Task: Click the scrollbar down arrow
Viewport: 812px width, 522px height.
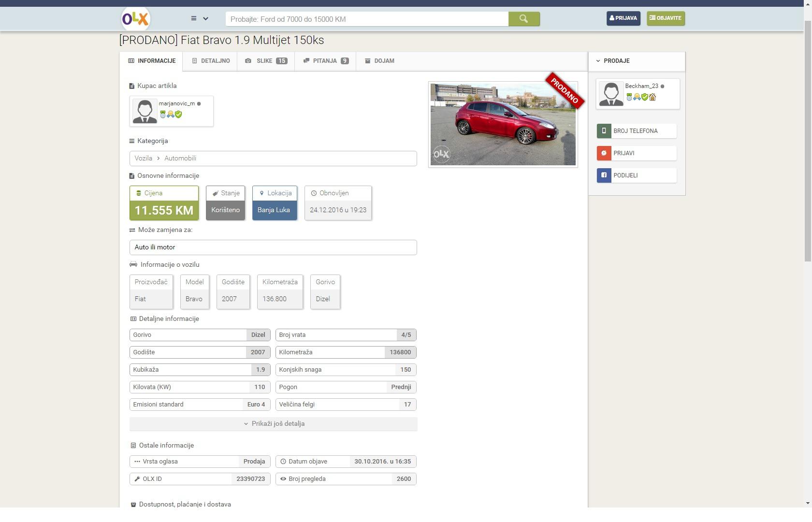Action: click(x=808, y=503)
